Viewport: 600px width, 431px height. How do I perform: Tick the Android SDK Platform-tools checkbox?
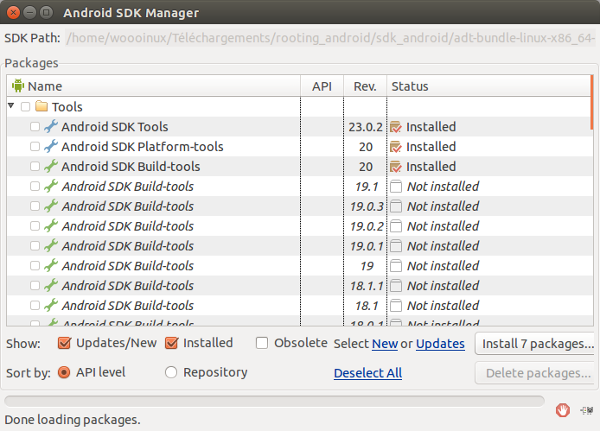[x=35, y=146]
